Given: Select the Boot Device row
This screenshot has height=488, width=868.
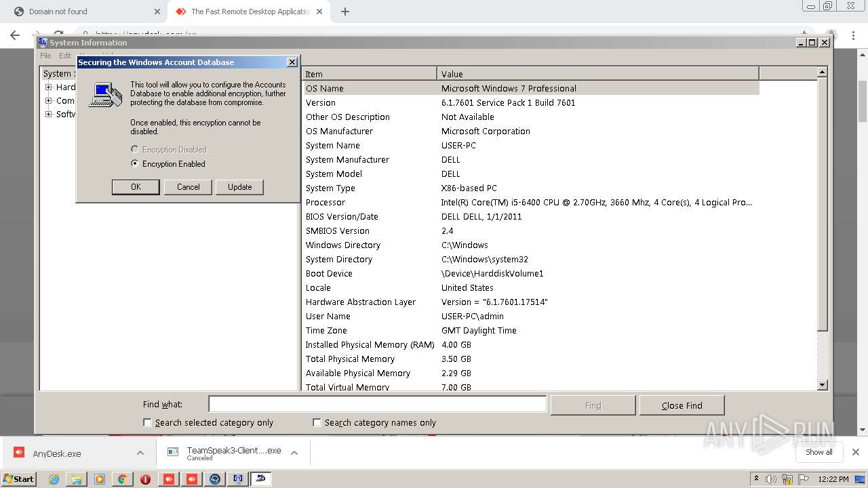Looking at the screenshot, I should coord(530,273).
